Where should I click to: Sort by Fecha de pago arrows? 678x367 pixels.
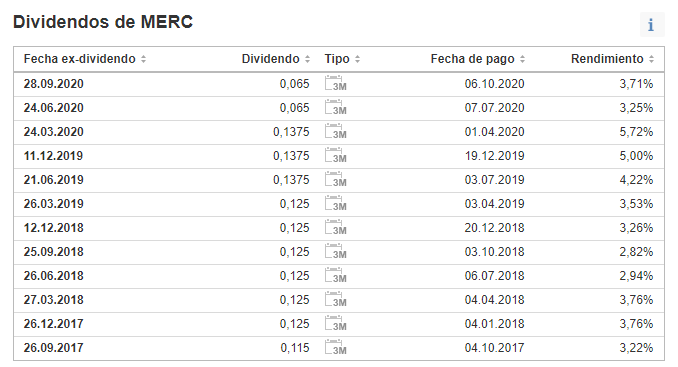point(522,59)
